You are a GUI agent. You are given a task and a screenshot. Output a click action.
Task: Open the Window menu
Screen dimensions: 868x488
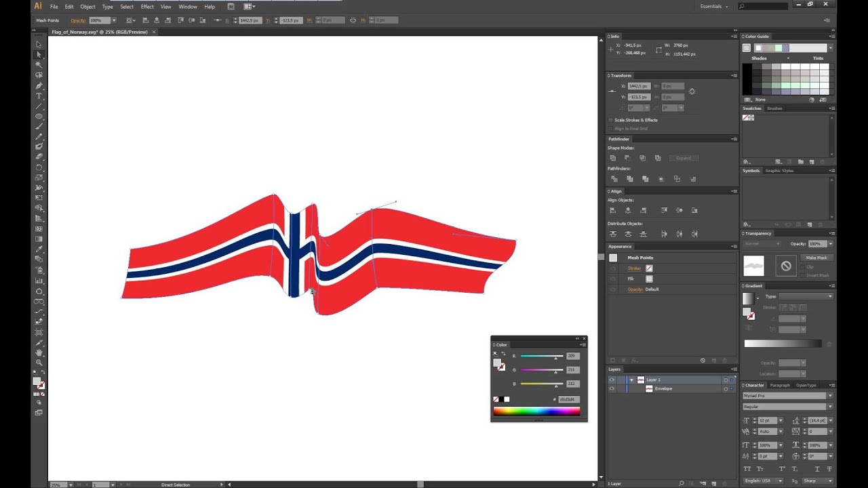point(188,6)
